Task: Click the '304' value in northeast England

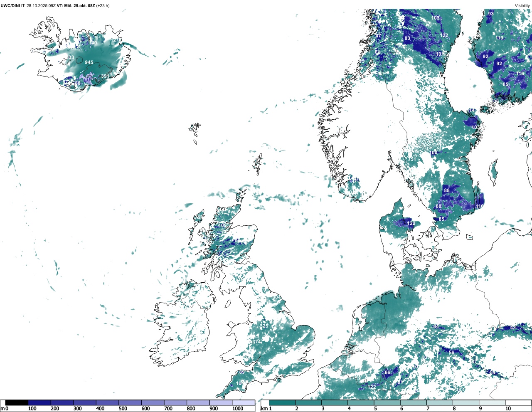Action: [276, 298]
